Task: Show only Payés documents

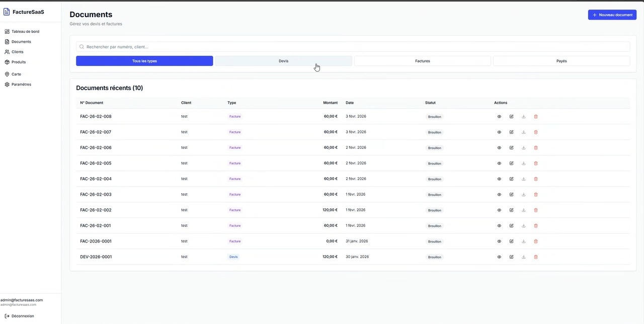Action: tap(561, 61)
